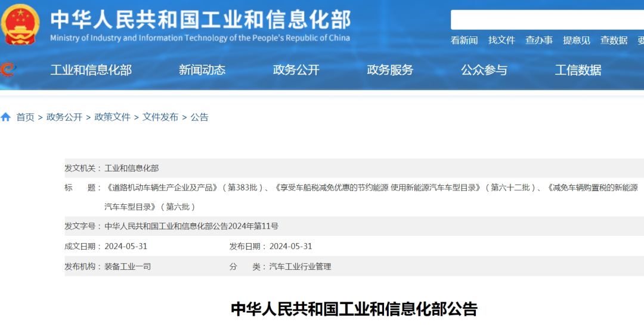The image size is (644, 335).
Task: Open the 工信数据 navigation menu
Action: click(x=578, y=70)
